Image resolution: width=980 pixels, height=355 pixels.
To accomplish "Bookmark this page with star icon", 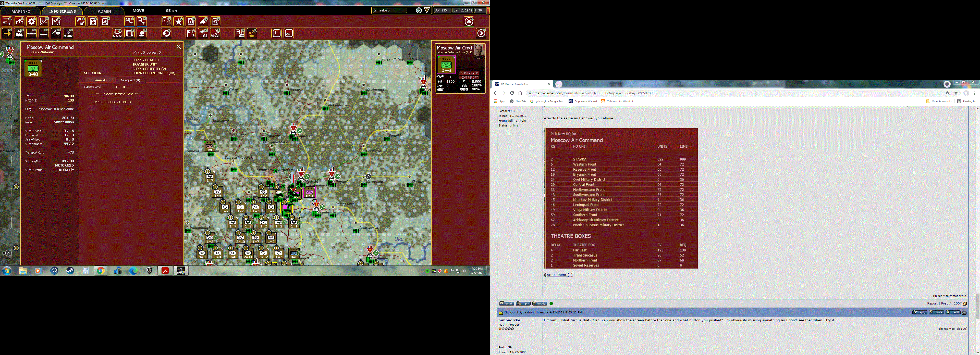I will coord(956,93).
